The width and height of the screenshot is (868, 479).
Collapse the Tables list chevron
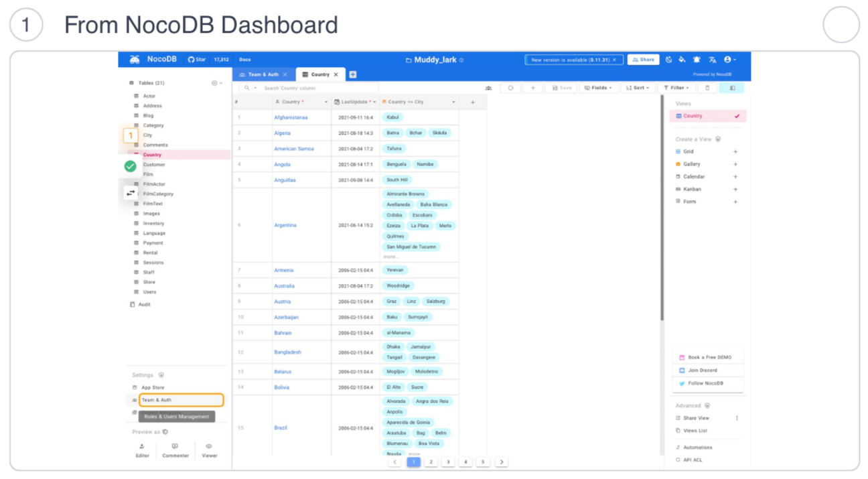(222, 83)
